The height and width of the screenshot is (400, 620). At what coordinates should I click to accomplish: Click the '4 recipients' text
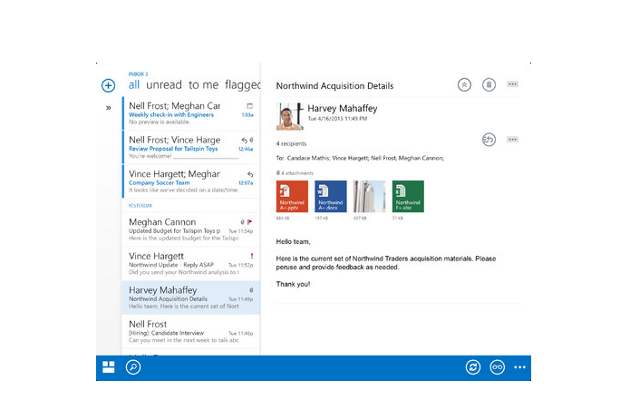click(291, 143)
